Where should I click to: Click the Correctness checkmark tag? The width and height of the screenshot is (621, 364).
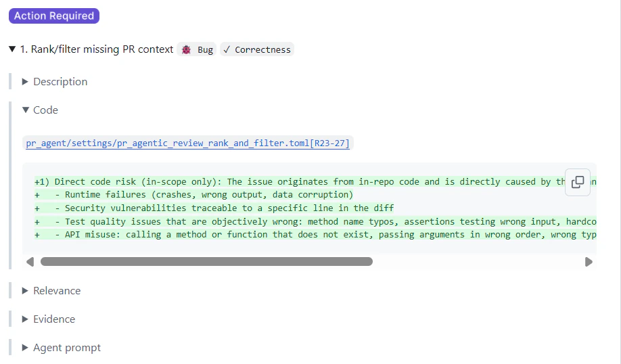pyautogui.click(x=257, y=49)
